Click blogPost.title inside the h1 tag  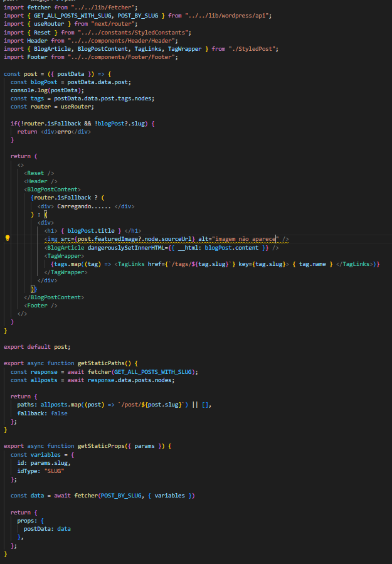[90, 231]
